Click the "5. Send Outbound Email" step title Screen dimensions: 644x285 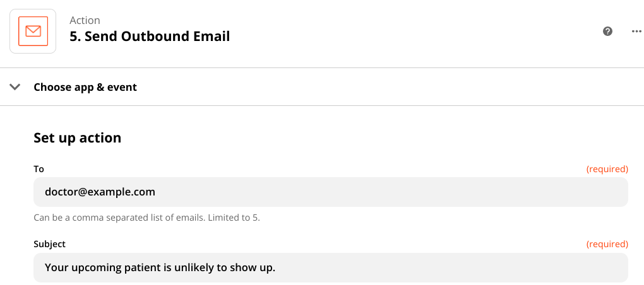[x=150, y=37]
